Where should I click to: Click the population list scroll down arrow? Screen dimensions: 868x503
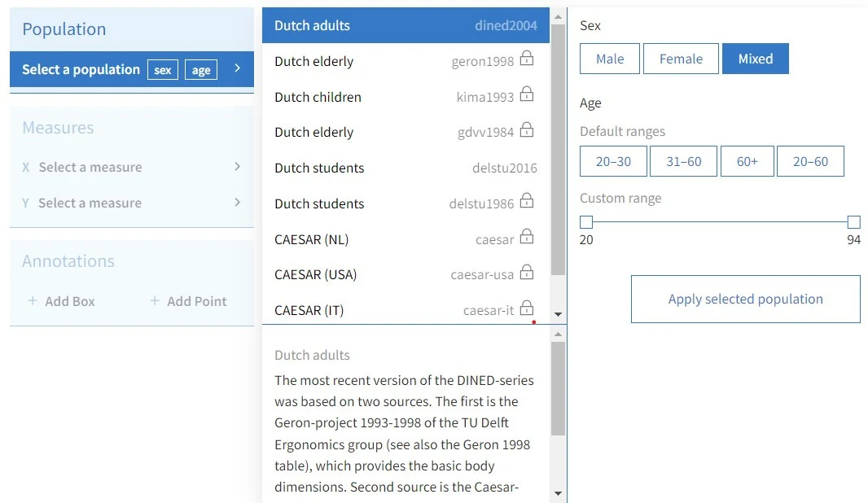pos(558,314)
